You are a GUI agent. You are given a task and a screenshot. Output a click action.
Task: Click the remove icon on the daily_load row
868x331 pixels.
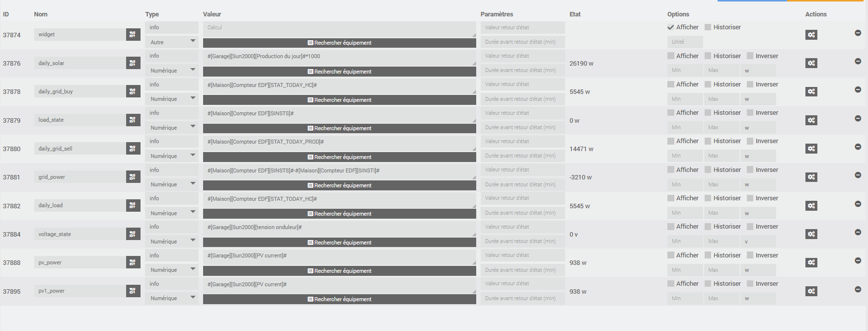tap(858, 203)
